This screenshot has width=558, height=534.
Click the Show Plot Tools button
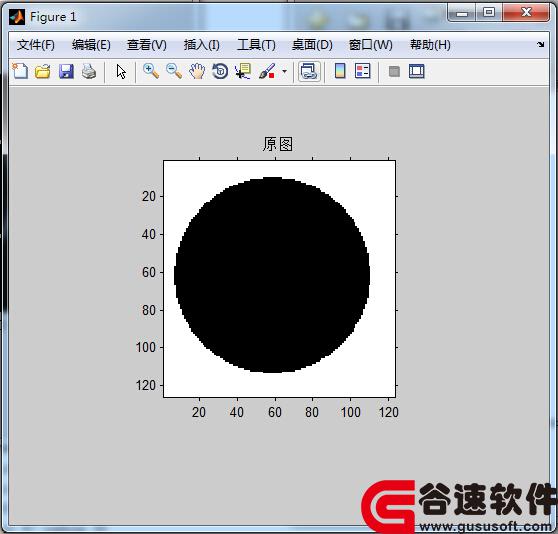click(x=417, y=72)
